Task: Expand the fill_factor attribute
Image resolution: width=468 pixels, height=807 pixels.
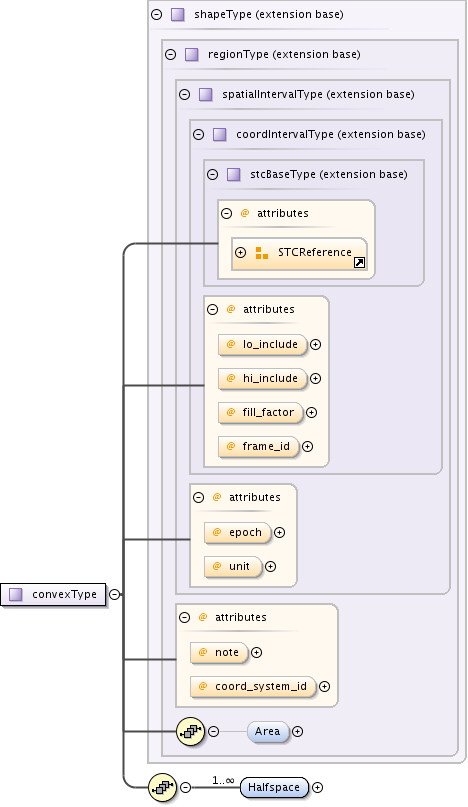Action: pos(311,412)
